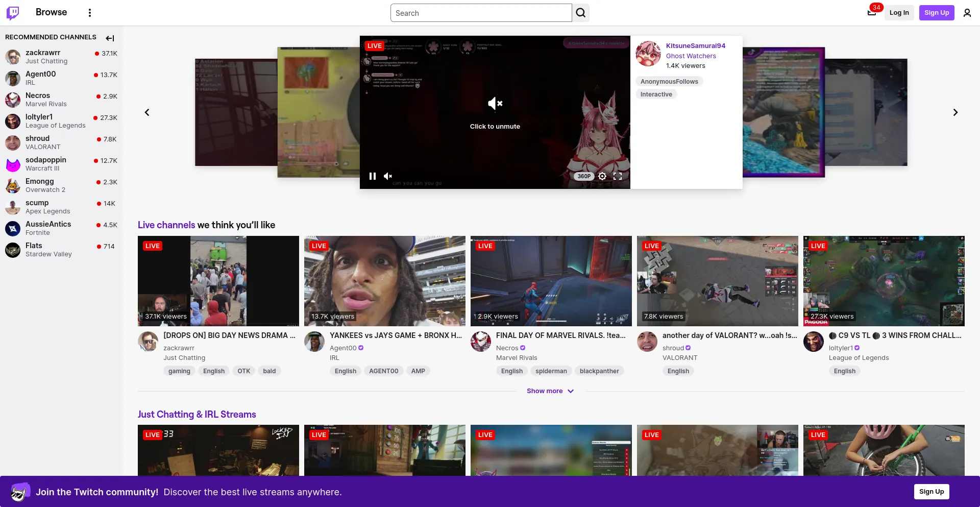Open shroud avatar in sidebar
This screenshot has width=980, height=507.
point(13,142)
